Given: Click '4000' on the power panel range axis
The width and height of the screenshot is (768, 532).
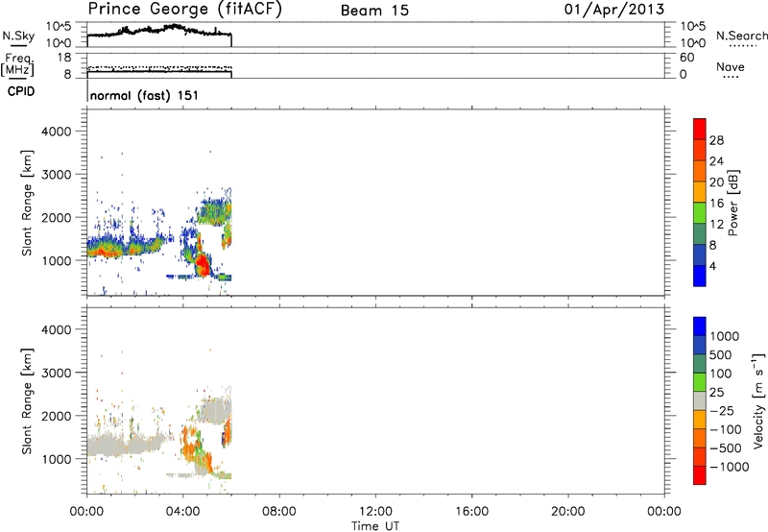Looking at the screenshot, I should [x=56, y=132].
